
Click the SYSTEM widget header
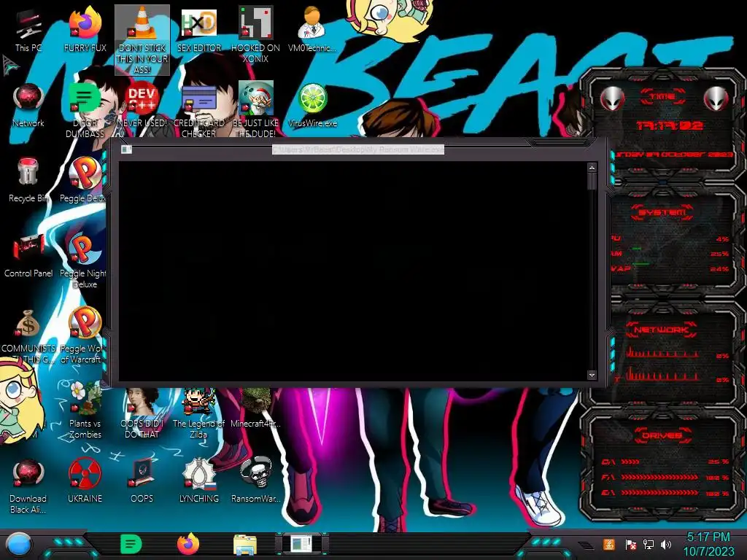coord(662,212)
